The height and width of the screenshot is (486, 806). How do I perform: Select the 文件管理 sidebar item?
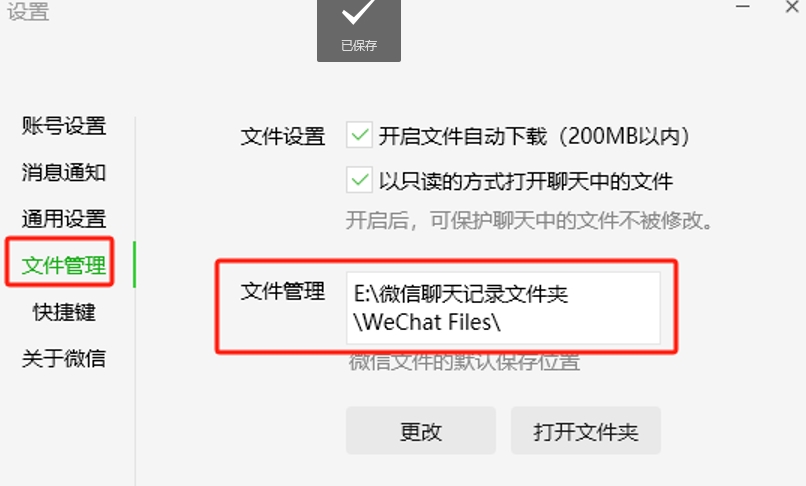pyautogui.click(x=64, y=265)
